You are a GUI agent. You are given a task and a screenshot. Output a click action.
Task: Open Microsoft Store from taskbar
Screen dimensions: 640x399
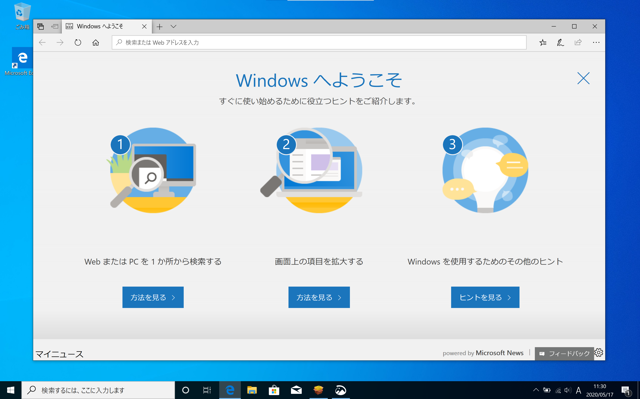pos(274,390)
